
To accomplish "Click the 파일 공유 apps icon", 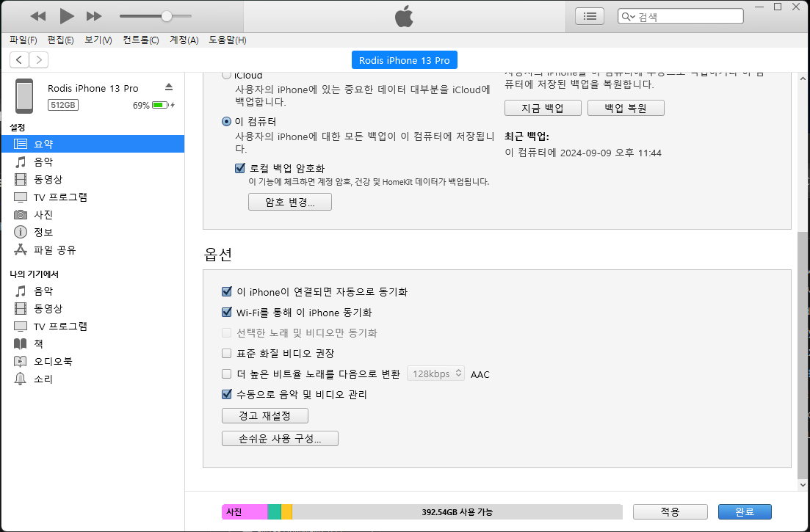I will pyautogui.click(x=20, y=249).
